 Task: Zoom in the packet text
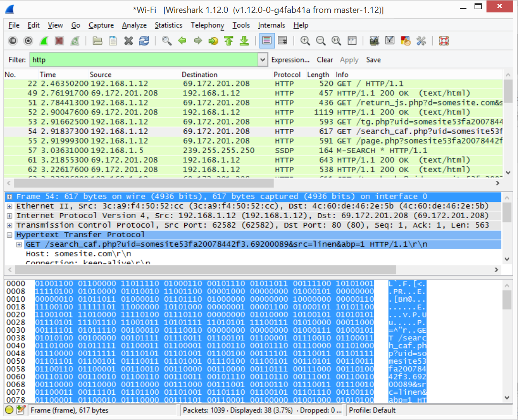tap(305, 41)
